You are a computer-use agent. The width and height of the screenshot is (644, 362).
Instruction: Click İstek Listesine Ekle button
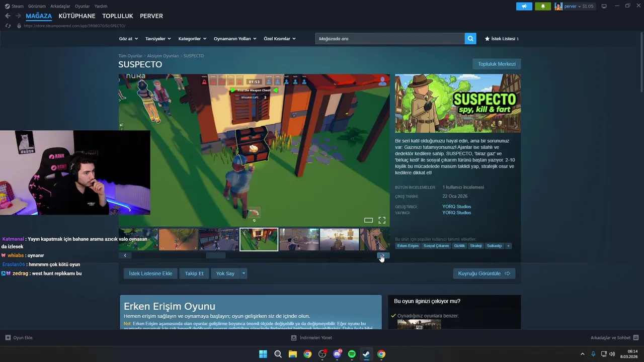[150, 274]
